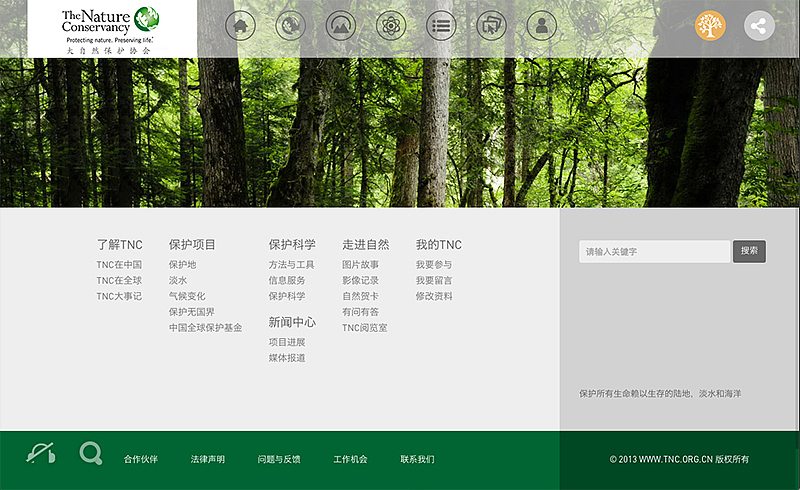Open the TNC在全球 link
Viewport: 800px width, 490px height.
point(119,281)
